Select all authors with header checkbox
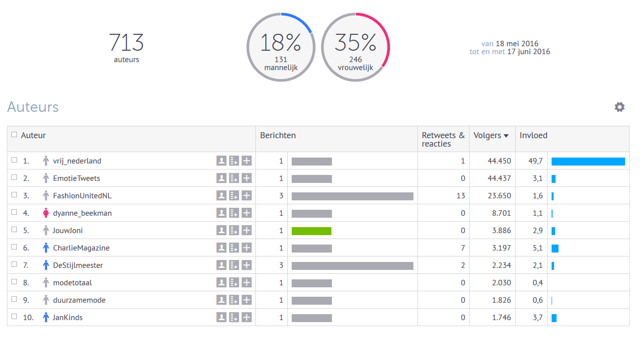This screenshot has height=337, width=644. 14,135
